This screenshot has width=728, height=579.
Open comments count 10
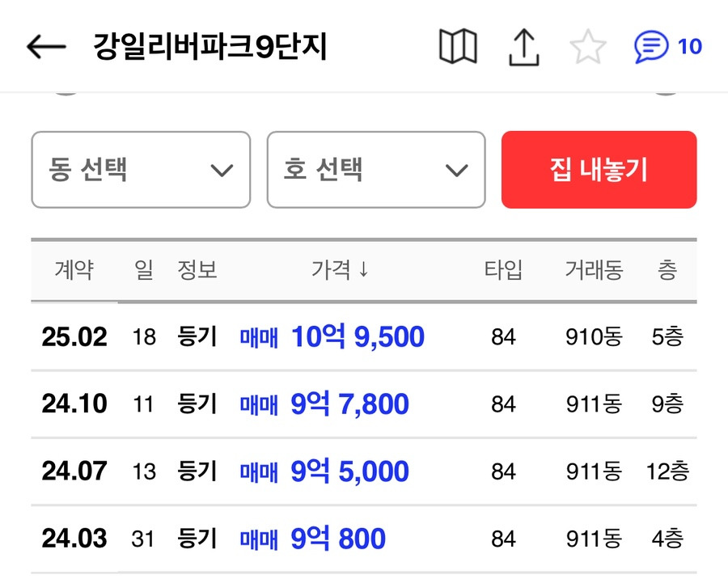(689, 46)
